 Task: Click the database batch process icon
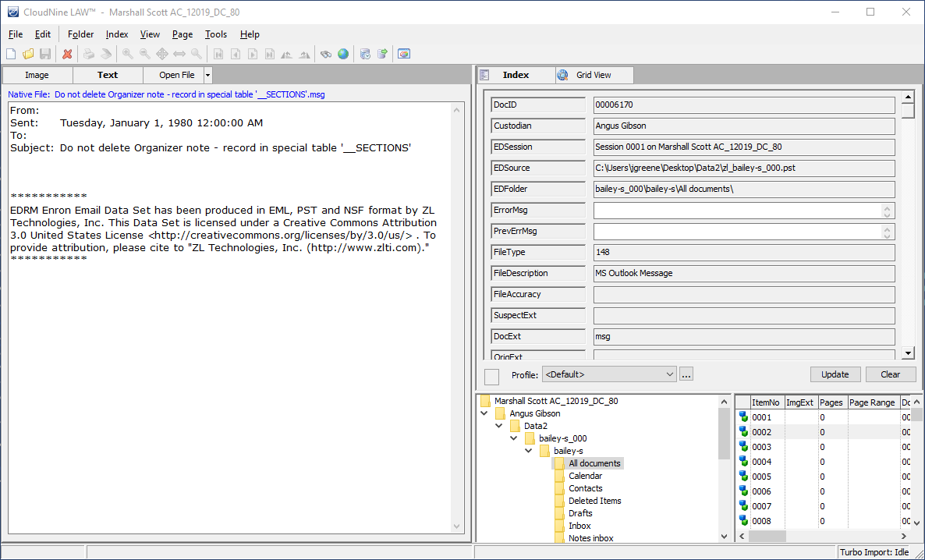click(365, 54)
